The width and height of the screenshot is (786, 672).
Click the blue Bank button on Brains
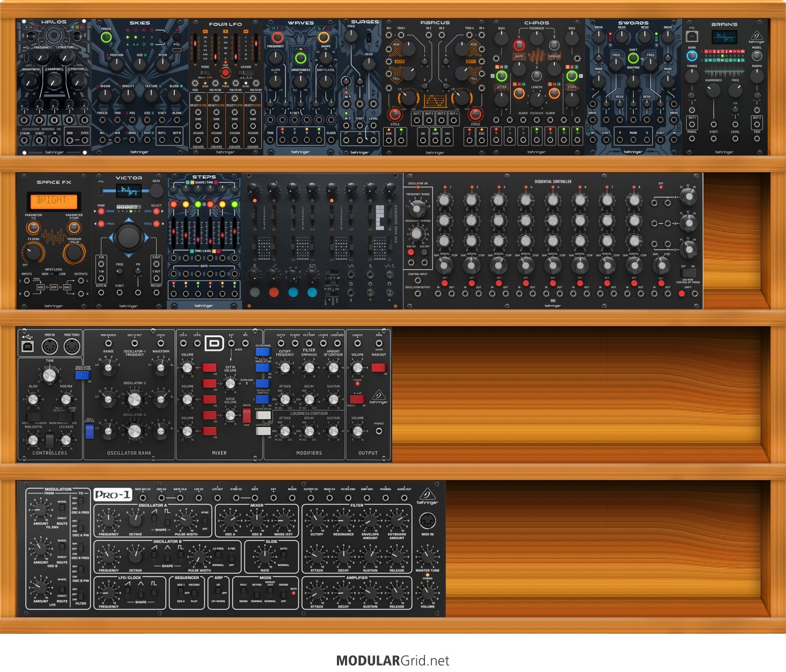(692, 56)
